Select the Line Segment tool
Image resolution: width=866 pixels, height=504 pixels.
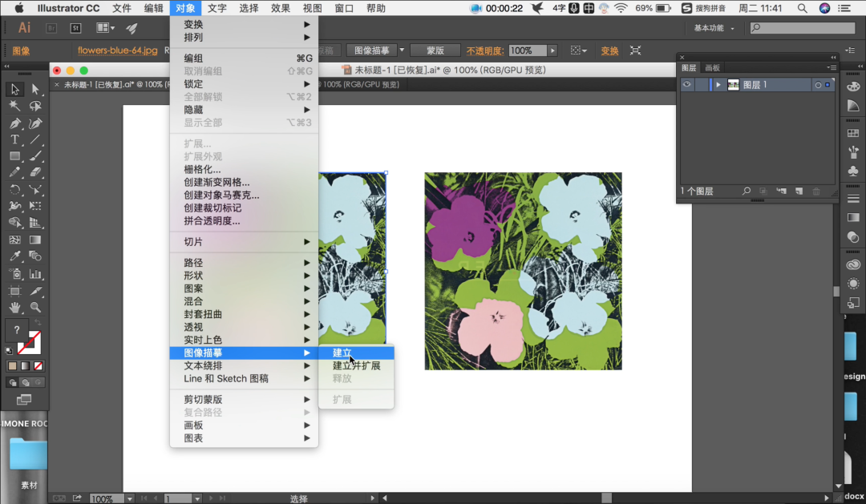coord(35,139)
